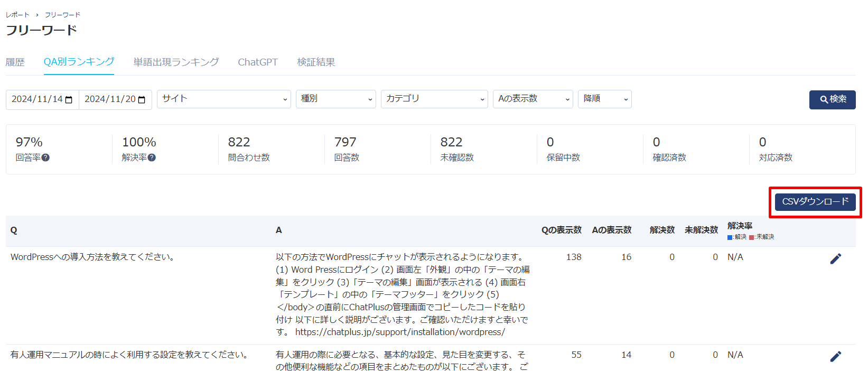The image size is (868, 371).
Task: Open the end date calendar picker icon
Action: 142,100
